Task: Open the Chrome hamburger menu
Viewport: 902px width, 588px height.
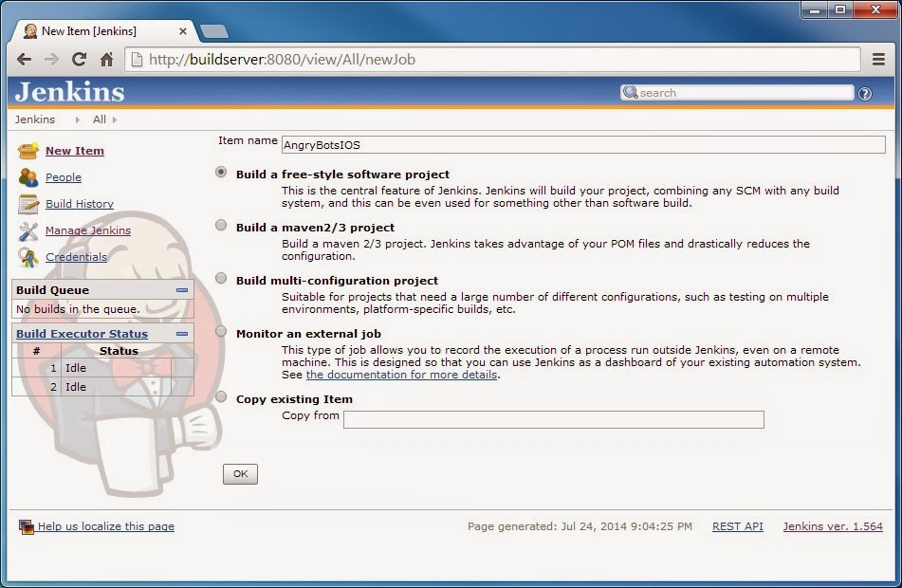Action: pos(878,59)
